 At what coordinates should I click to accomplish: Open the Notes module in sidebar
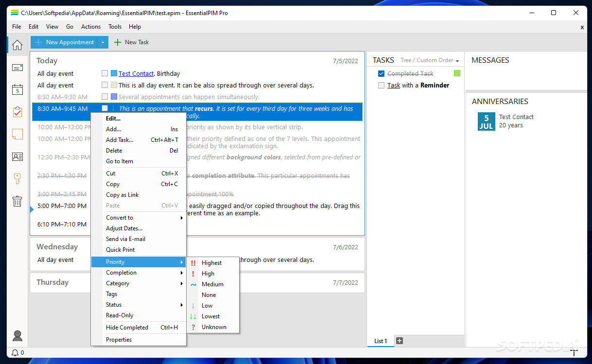(x=17, y=134)
